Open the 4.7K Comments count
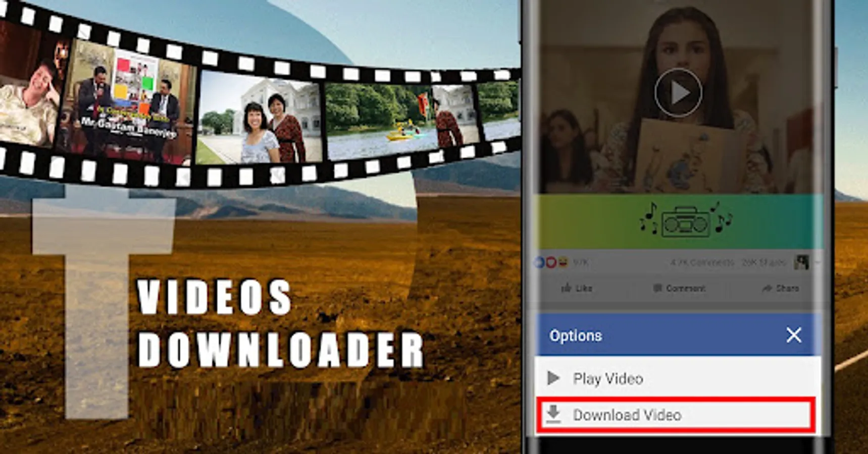 (x=702, y=262)
